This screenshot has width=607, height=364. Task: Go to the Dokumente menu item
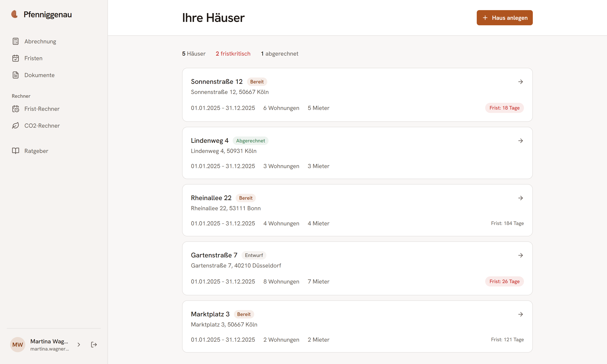point(54,75)
